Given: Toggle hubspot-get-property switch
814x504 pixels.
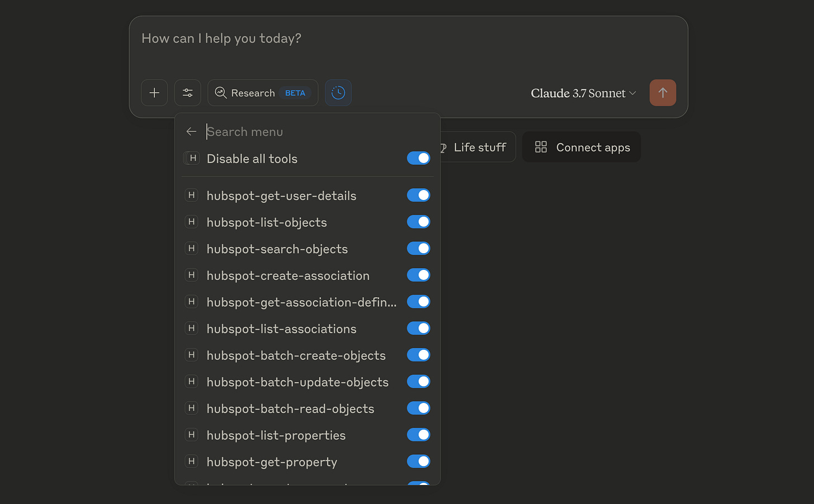Looking at the screenshot, I should click(x=418, y=461).
